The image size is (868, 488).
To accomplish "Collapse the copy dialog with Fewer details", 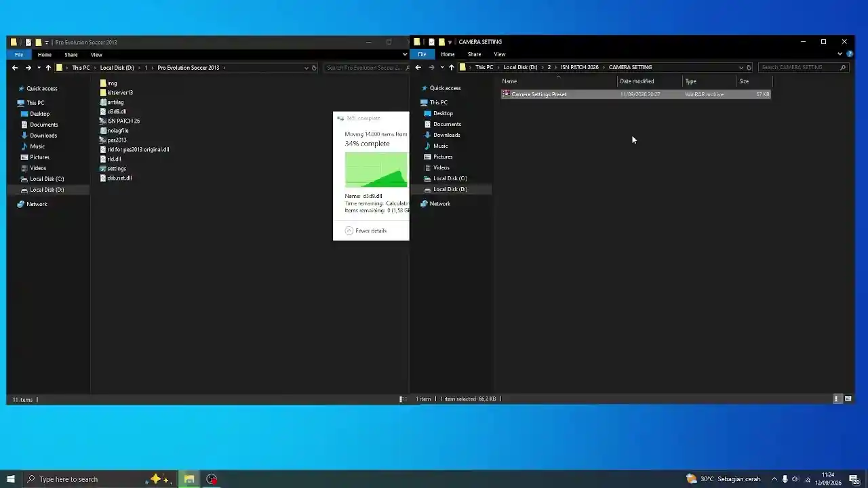I will coord(366,231).
